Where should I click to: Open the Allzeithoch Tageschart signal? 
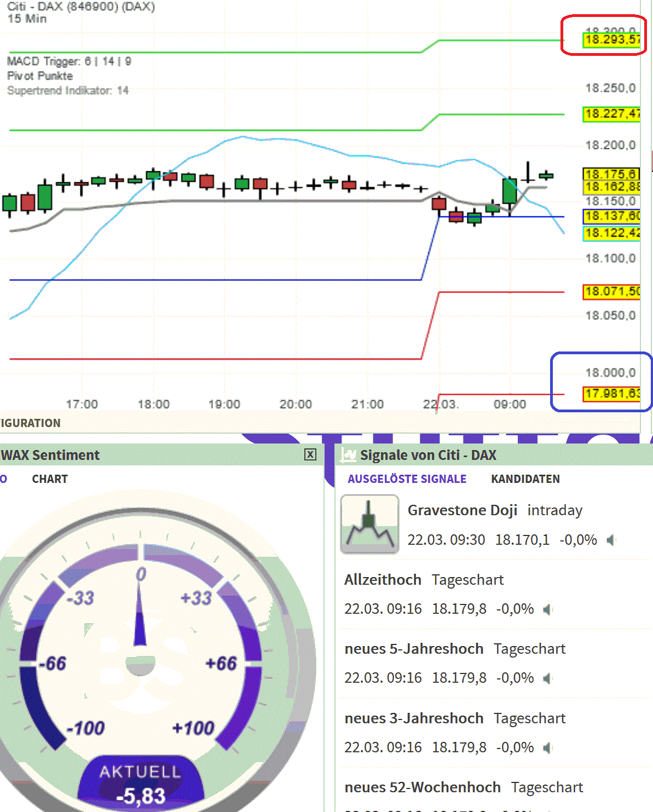click(424, 580)
